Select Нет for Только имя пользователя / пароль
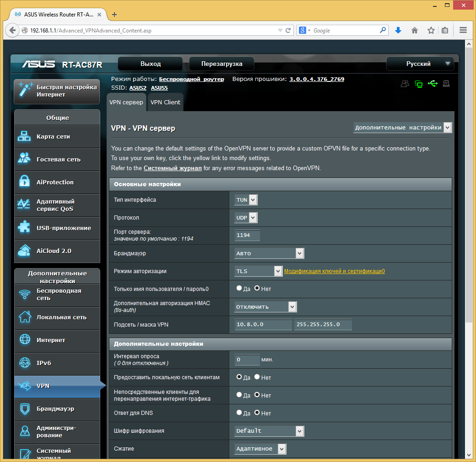Image resolution: width=476 pixels, height=462 pixels. pos(257,288)
